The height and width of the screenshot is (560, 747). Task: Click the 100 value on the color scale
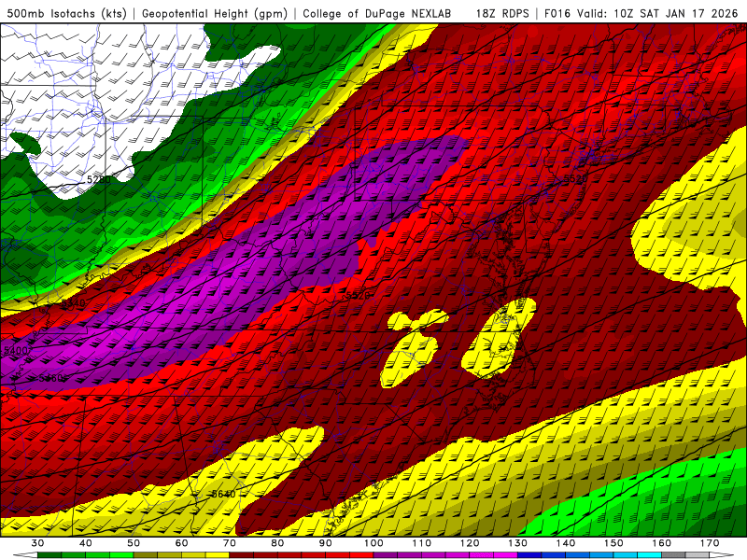pyautogui.click(x=373, y=543)
